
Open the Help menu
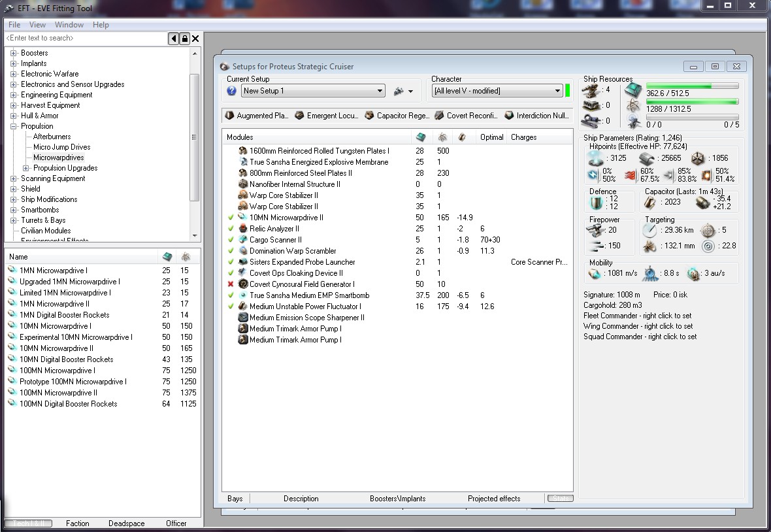point(101,25)
